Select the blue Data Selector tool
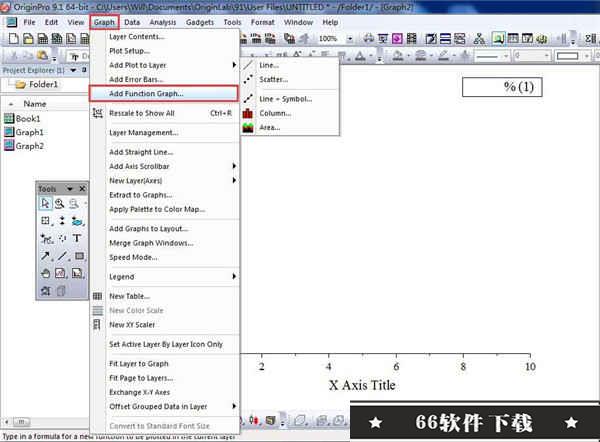The width and height of the screenshot is (600, 442). coord(77,221)
